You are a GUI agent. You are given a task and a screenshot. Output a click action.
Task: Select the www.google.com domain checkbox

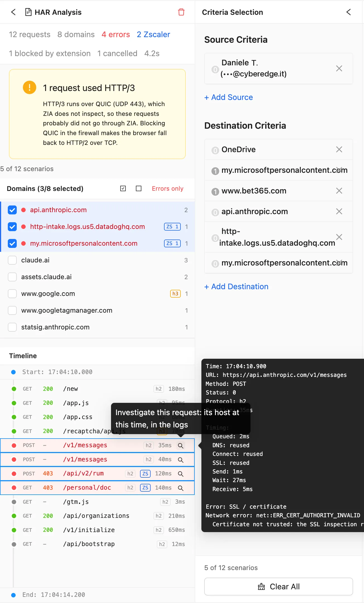[12, 294]
